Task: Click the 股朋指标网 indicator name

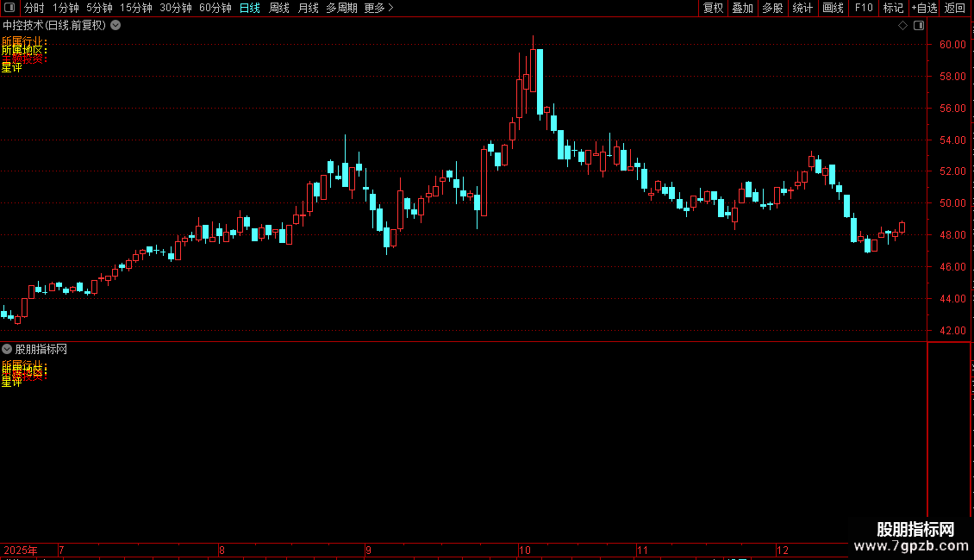Action: pos(41,350)
